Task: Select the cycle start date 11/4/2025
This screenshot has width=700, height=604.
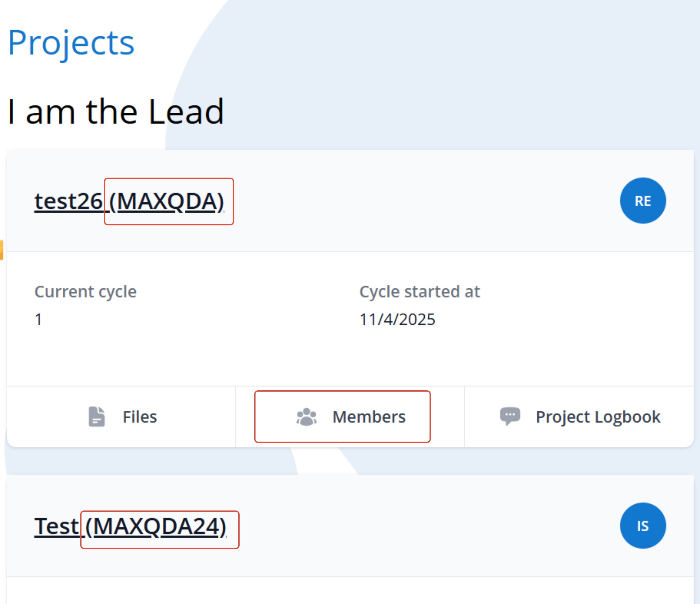Action: pos(397,319)
